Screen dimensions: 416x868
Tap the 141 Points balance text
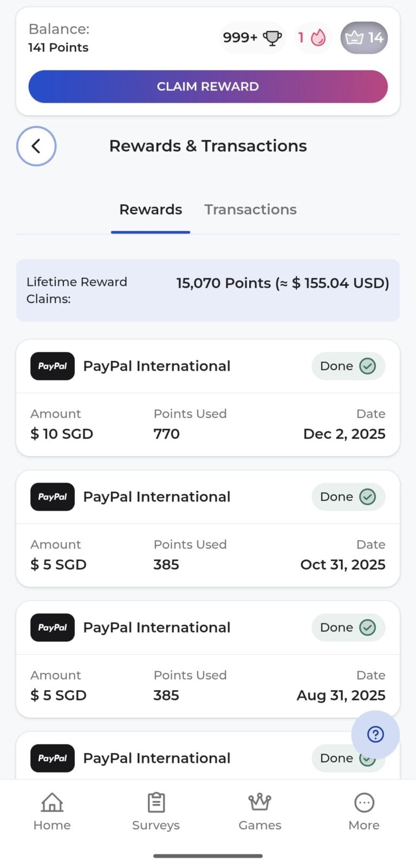(x=58, y=48)
